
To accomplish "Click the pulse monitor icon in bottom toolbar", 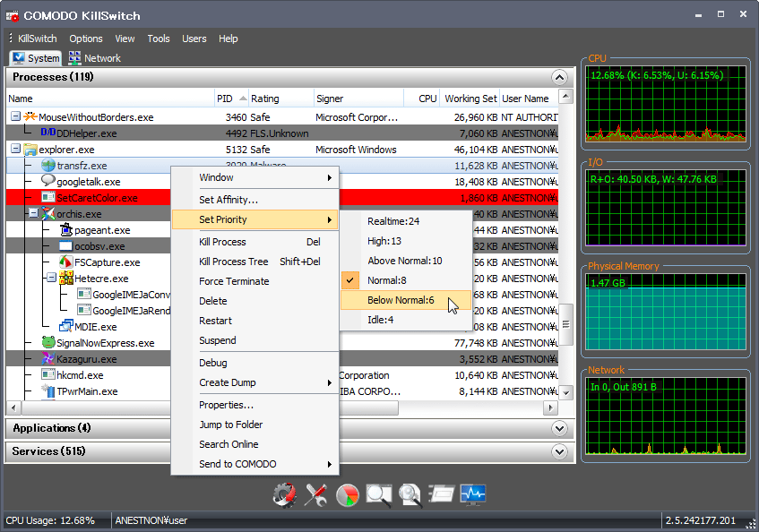I will (x=473, y=494).
